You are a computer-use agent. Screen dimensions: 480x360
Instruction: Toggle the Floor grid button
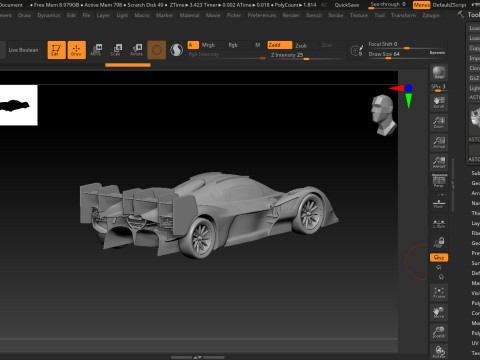tap(439, 204)
